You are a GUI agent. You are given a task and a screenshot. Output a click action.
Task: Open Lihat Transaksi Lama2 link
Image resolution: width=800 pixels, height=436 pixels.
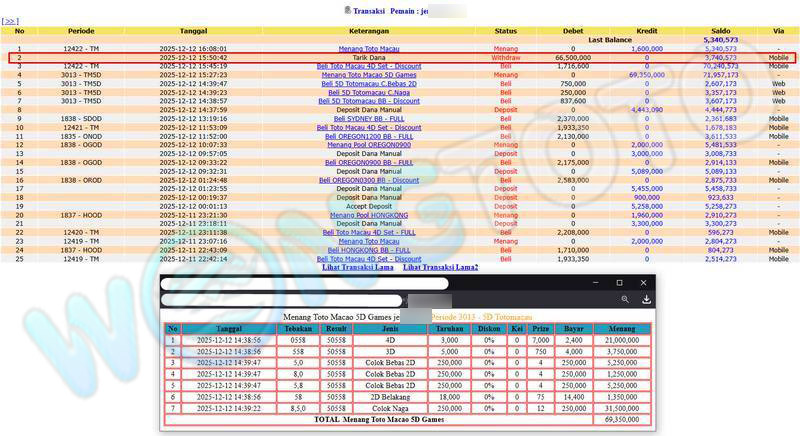pyautogui.click(x=440, y=267)
